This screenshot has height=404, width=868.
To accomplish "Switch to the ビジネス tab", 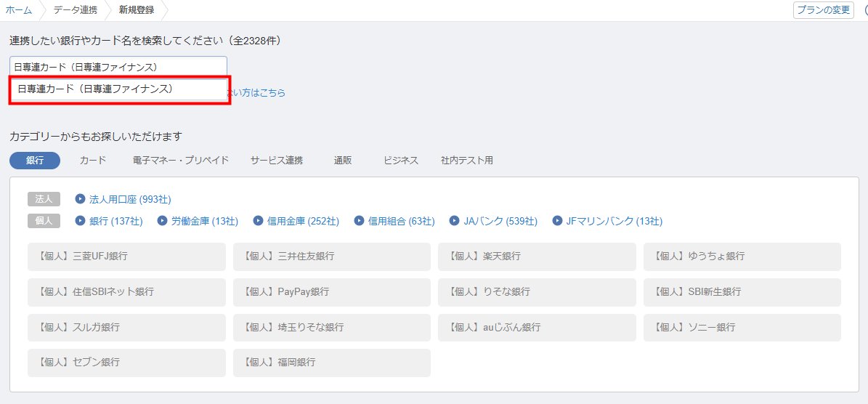I will coord(402,161).
